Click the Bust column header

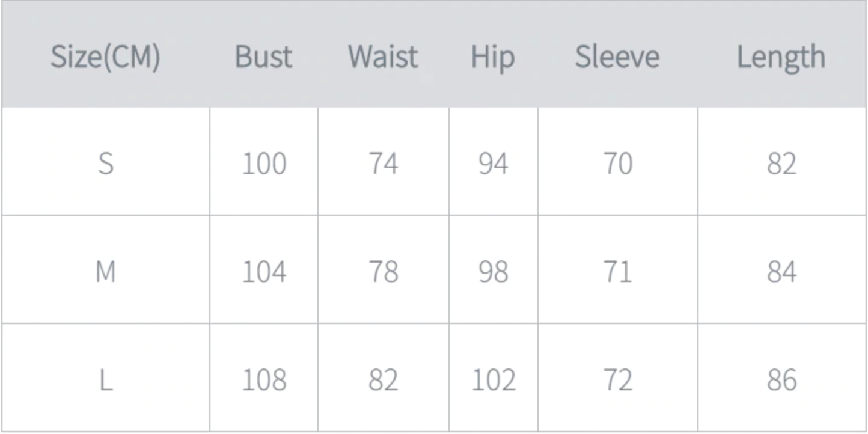263,57
